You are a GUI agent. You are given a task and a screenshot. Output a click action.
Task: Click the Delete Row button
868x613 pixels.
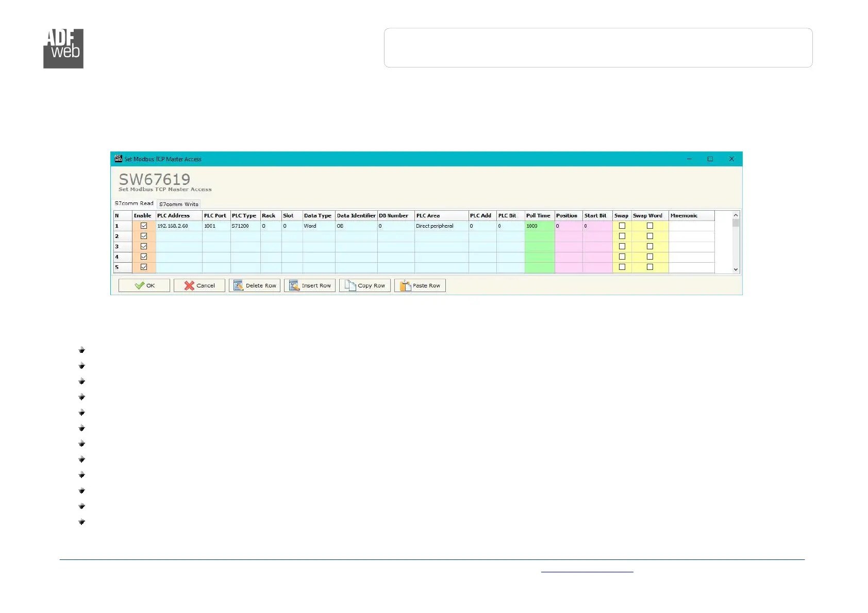click(255, 285)
